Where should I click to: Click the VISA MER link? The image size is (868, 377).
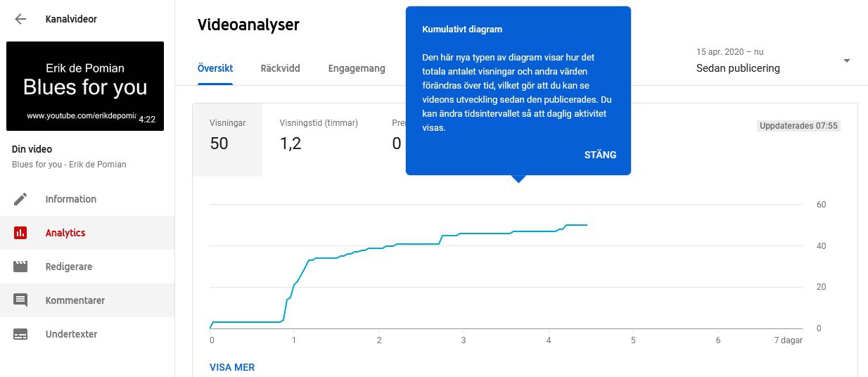point(232,367)
